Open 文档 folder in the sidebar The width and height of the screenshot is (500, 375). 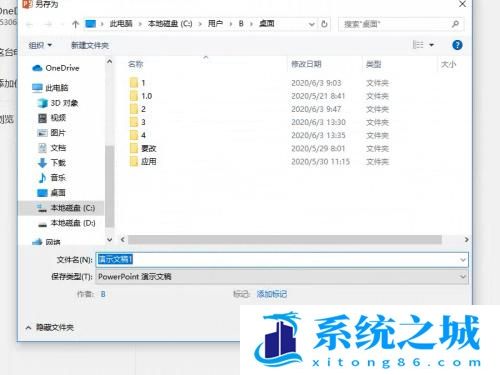[52, 148]
